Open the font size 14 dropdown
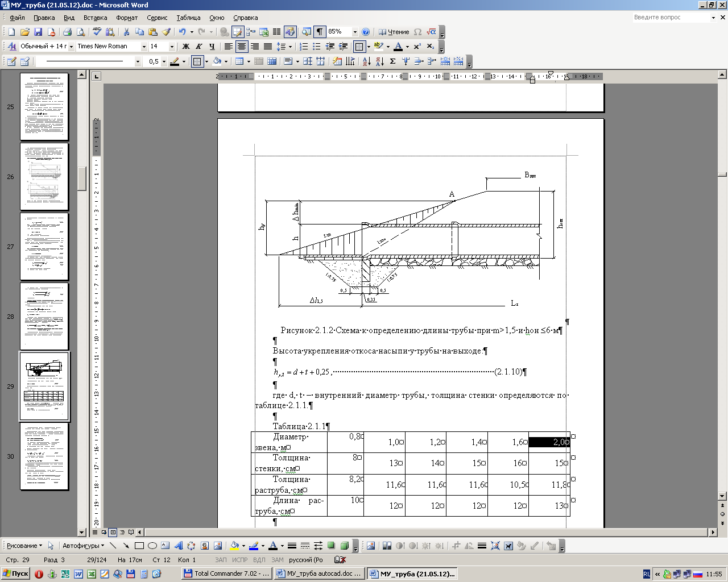Image resolution: width=728 pixels, height=582 pixels. tap(172, 47)
